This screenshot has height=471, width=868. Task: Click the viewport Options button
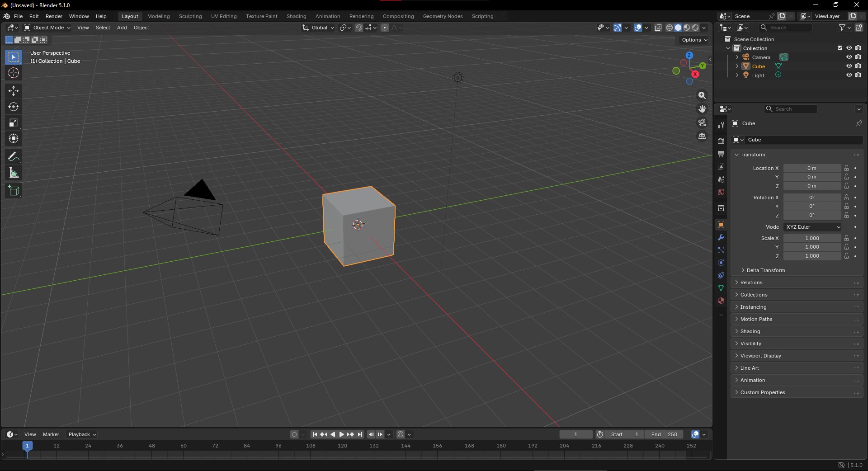[694, 40]
